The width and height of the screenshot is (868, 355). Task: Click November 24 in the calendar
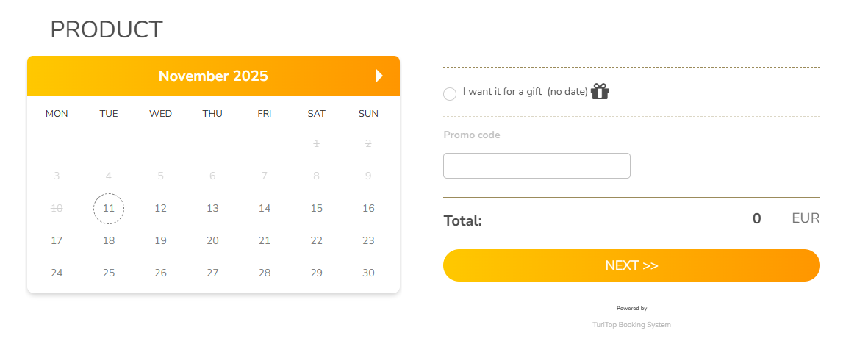click(57, 273)
